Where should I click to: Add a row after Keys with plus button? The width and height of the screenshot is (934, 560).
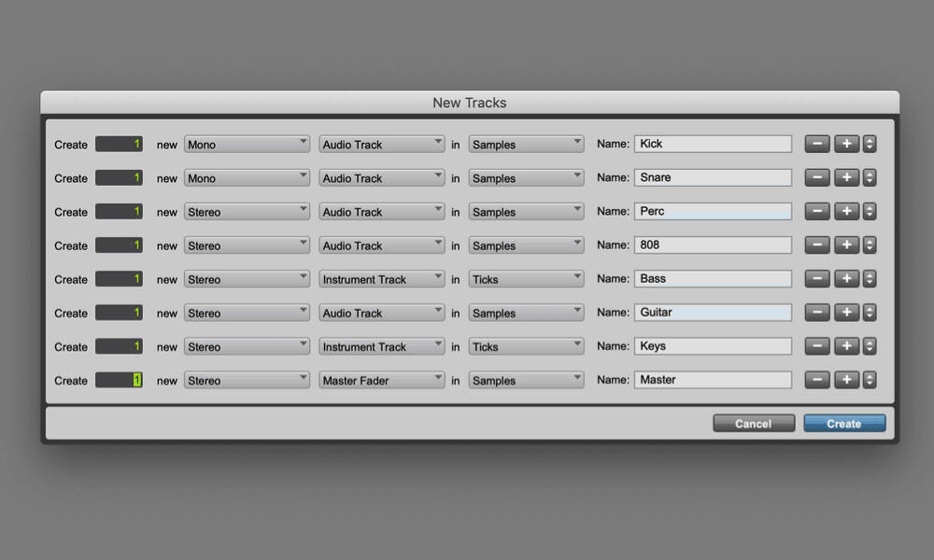click(x=846, y=346)
